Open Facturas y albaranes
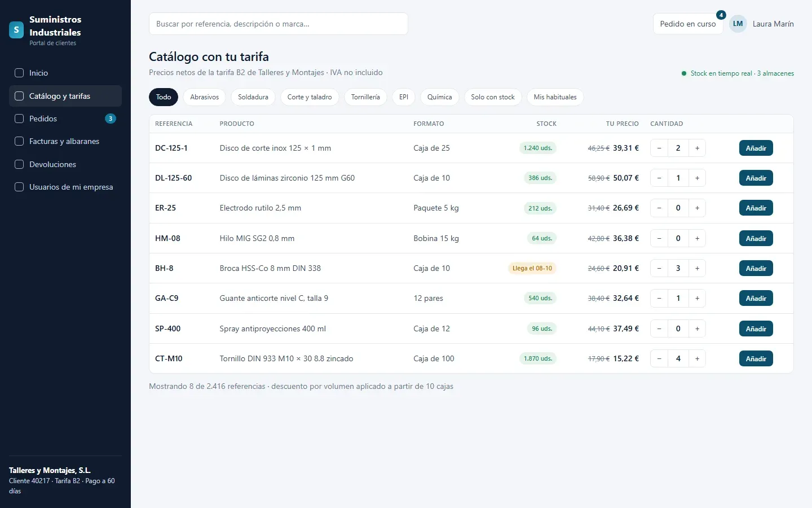Image resolution: width=812 pixels, height=508 pixels. click(x=65, y=141)
